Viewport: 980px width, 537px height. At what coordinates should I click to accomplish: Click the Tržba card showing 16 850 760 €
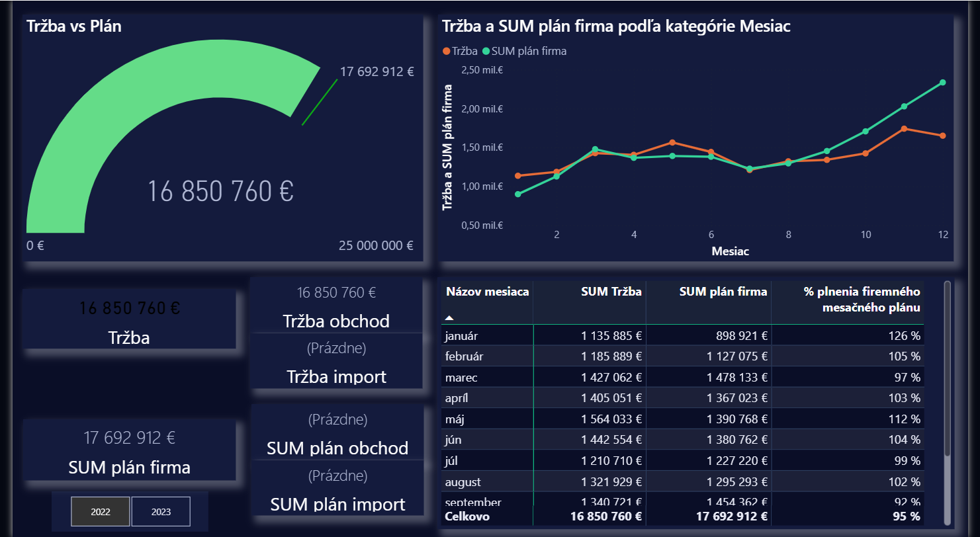[x=129, y=319]
